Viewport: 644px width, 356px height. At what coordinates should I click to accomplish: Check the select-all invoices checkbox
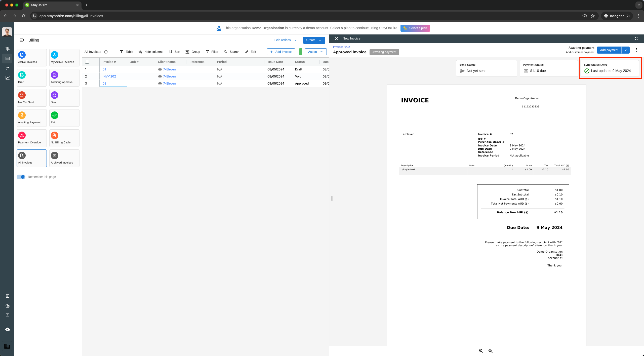point(87,62)
